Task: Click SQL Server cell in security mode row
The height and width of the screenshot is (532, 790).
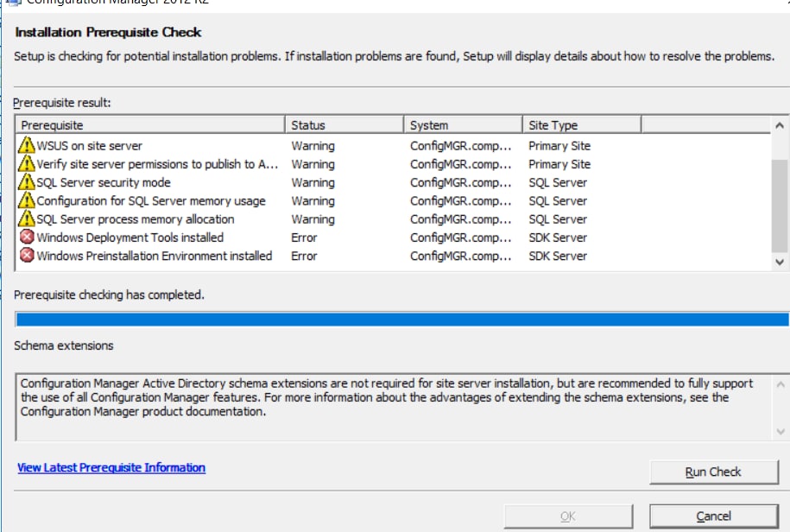Action: pyautogui.click(x=558, y=182)
